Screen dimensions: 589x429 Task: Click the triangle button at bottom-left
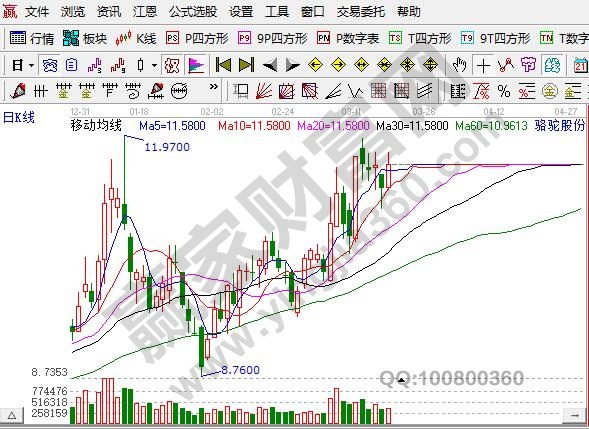(12, 415)
